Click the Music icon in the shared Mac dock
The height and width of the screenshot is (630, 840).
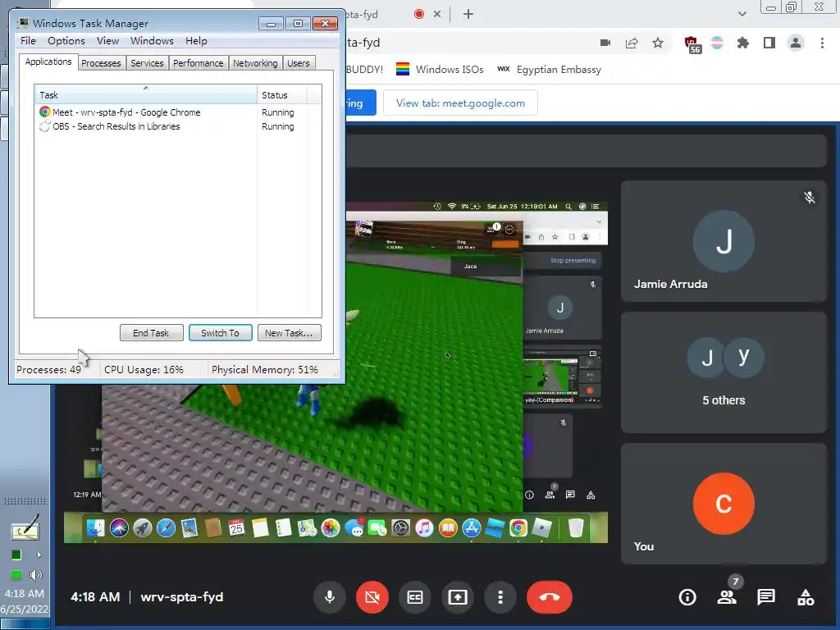(424, 527)
